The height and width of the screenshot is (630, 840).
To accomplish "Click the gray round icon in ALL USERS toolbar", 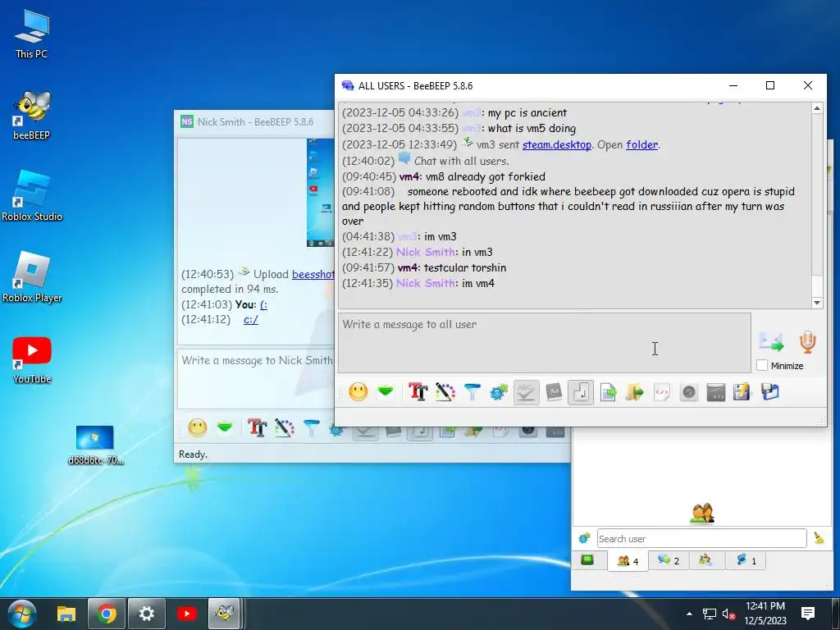I will pos(689,392).
